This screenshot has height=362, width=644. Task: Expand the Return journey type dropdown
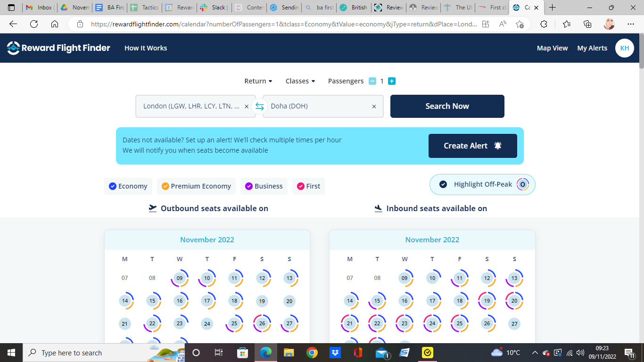(x=258, y=81)
